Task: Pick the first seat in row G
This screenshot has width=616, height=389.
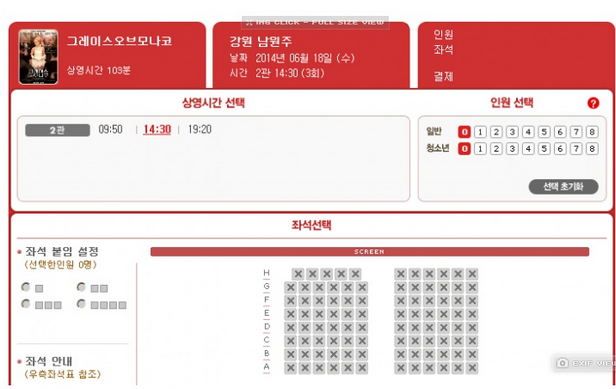Action: coord(290,288)
